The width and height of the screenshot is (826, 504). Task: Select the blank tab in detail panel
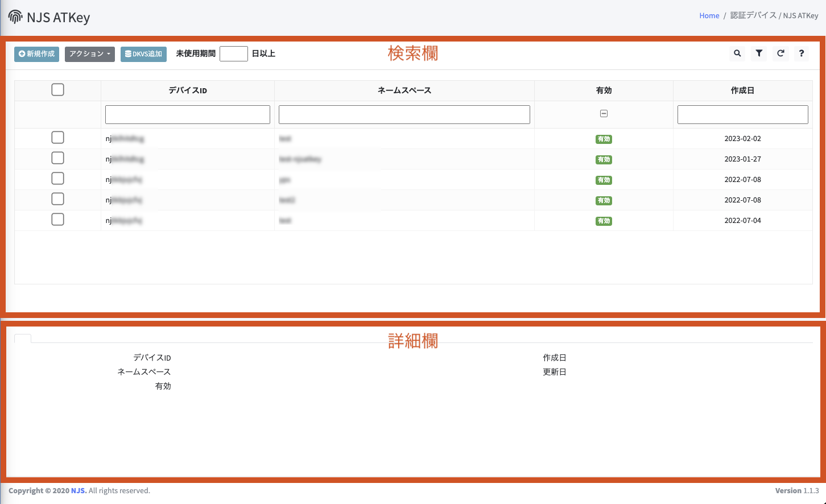click(23, 338)
